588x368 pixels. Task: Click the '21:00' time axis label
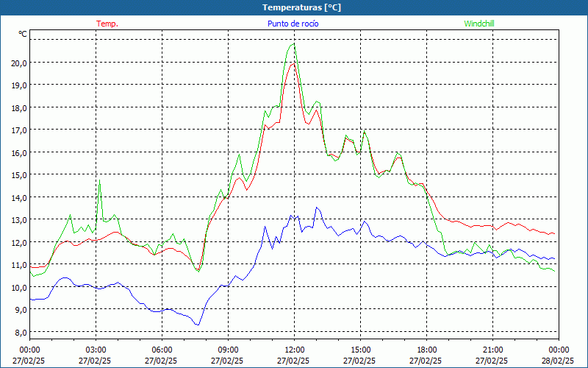pyautogui.click(x=492, y=350)
